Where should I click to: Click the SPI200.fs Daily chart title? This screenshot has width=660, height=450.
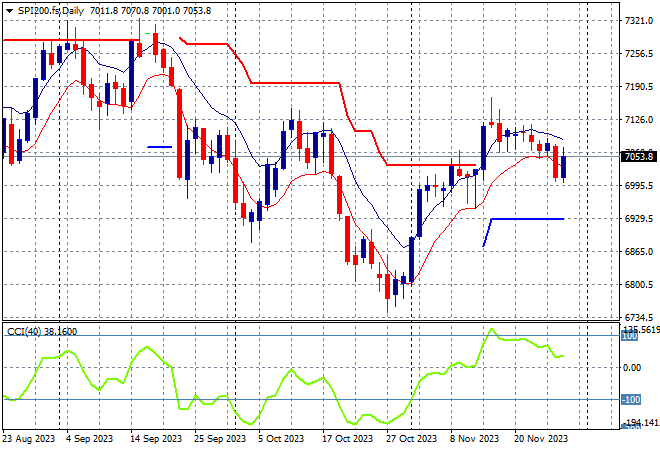click(x=51, y=11)
